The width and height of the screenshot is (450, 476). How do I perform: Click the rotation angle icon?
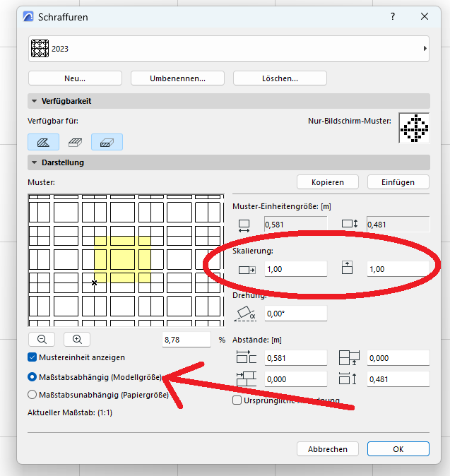[245, 314]
